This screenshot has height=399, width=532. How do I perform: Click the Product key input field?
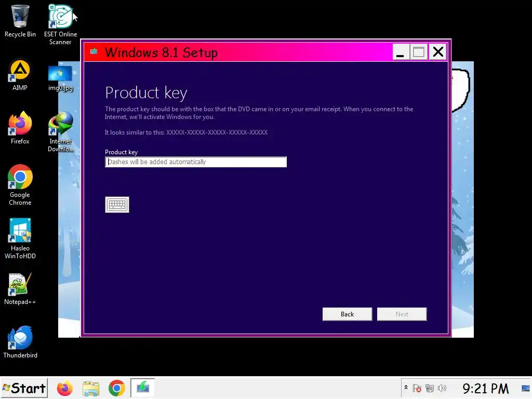(196, 162)
